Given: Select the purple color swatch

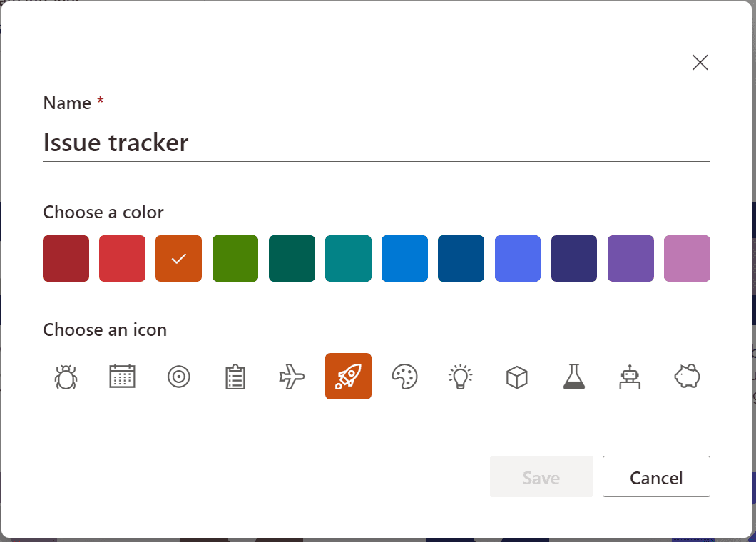Looking at the screenshot, I should (x=630, y=258).
